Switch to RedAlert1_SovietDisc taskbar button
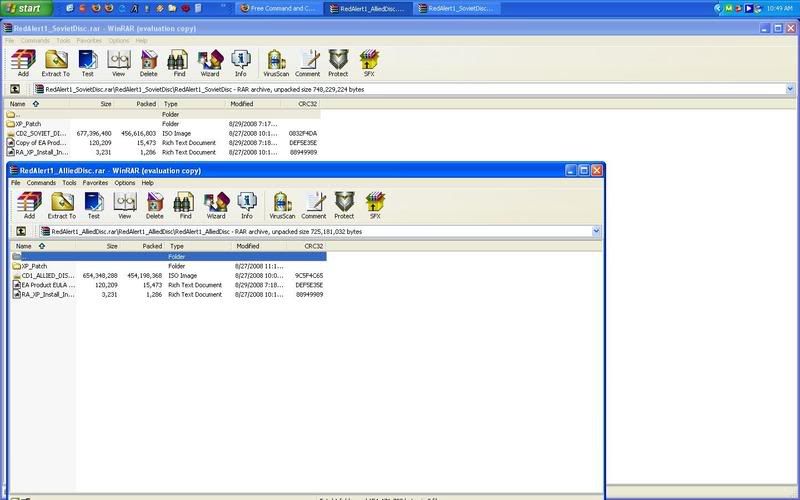800x500 pixels. tap(457, 8)
